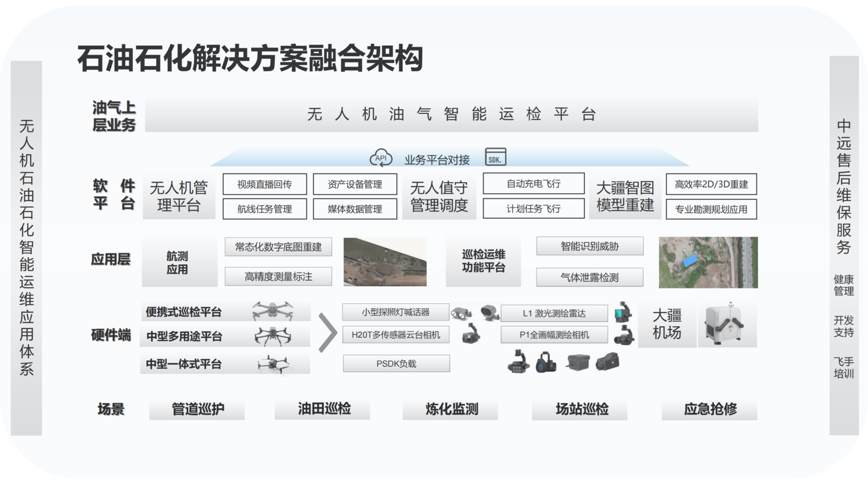The height and width of the screenshot is (488, 868).
Task: Open the 管道巡护 scenario tab
Action: coord(197,409)
